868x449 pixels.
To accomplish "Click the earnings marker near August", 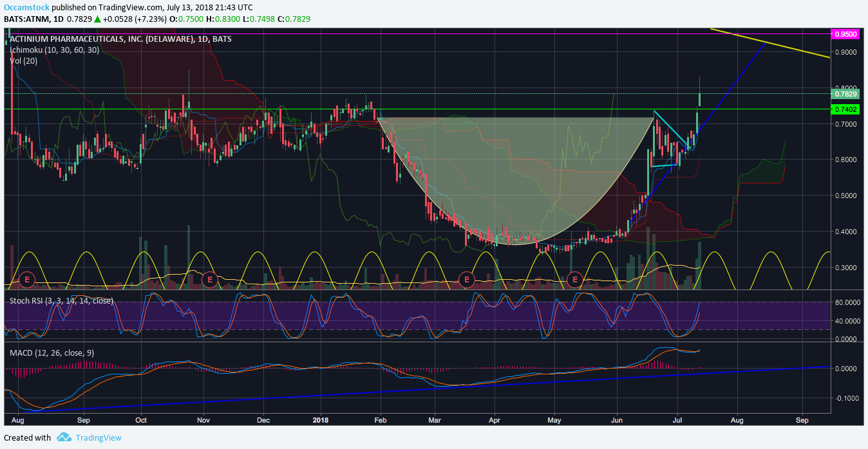I will [x=27, y=279].
